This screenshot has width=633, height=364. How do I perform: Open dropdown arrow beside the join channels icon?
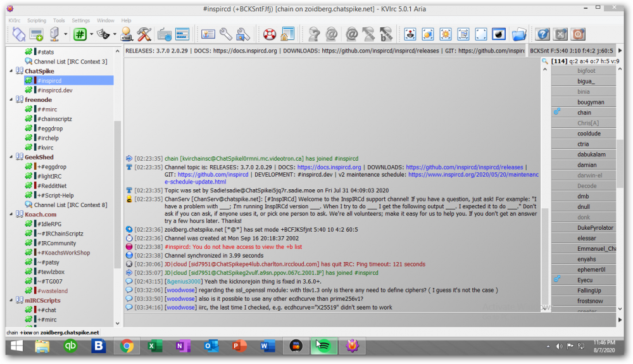pos(91,35)
